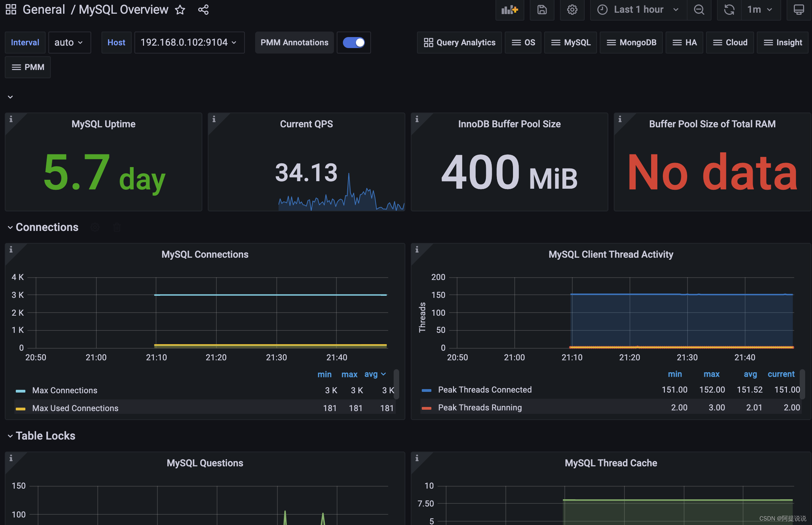
Task: Save the dashboard
Action: [x=542, y=10]
